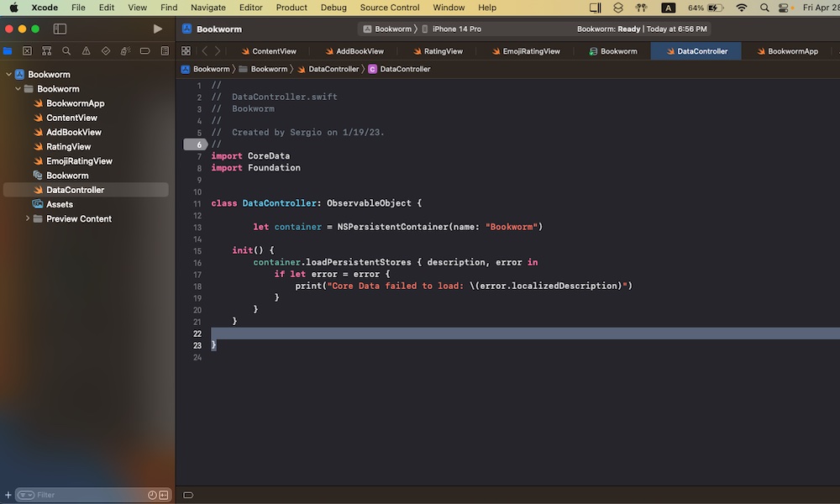Open the Editor menu
The width and height of the screenshot is (840, 504).
point(250,8)
